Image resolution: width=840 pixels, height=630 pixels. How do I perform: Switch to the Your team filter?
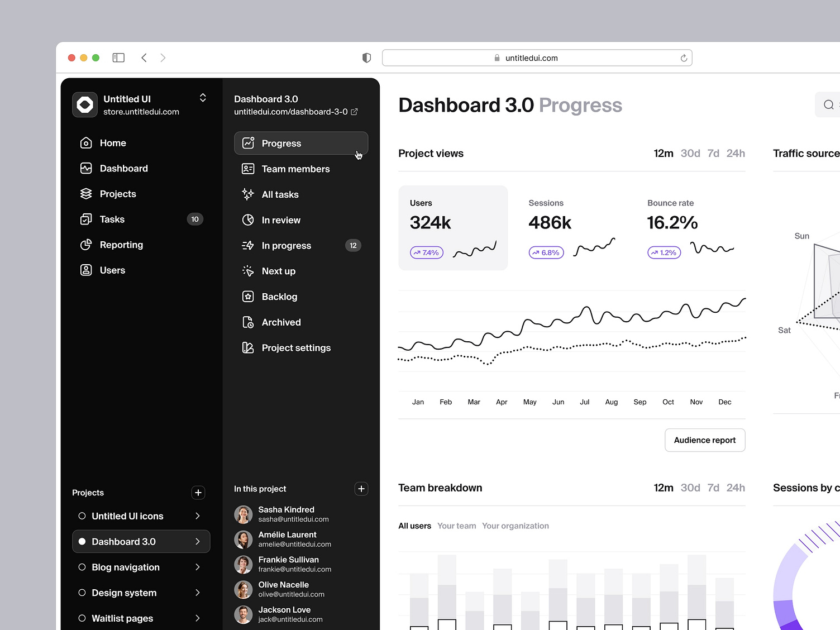point(456,526)
